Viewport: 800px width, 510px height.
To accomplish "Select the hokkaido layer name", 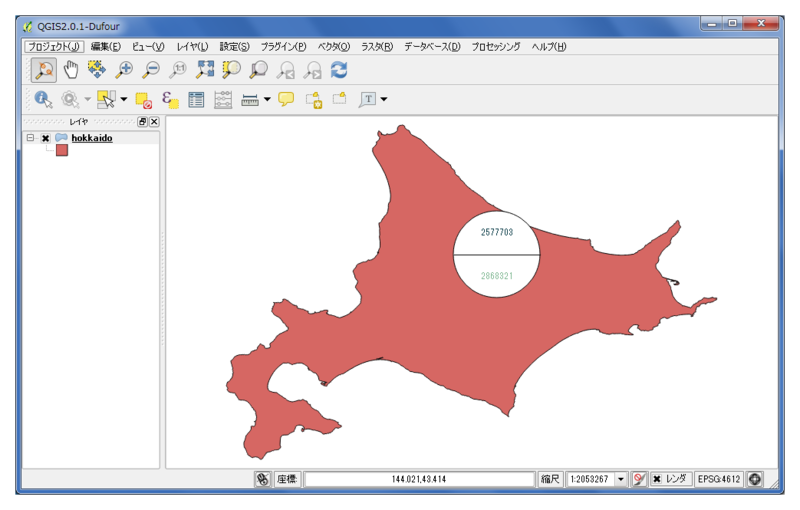I will tap(92, 138).
